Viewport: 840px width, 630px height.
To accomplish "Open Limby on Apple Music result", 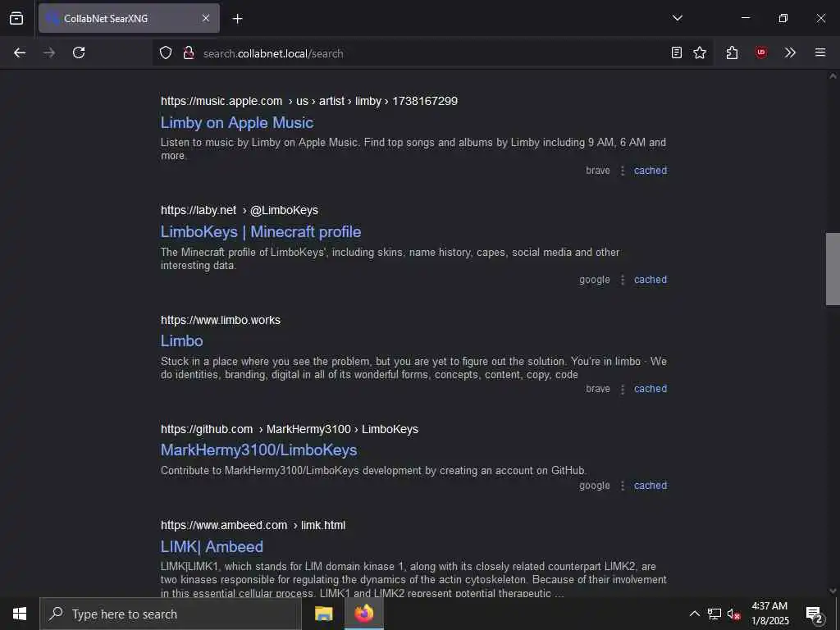I will pyautogui.click(x=237, y=123).
